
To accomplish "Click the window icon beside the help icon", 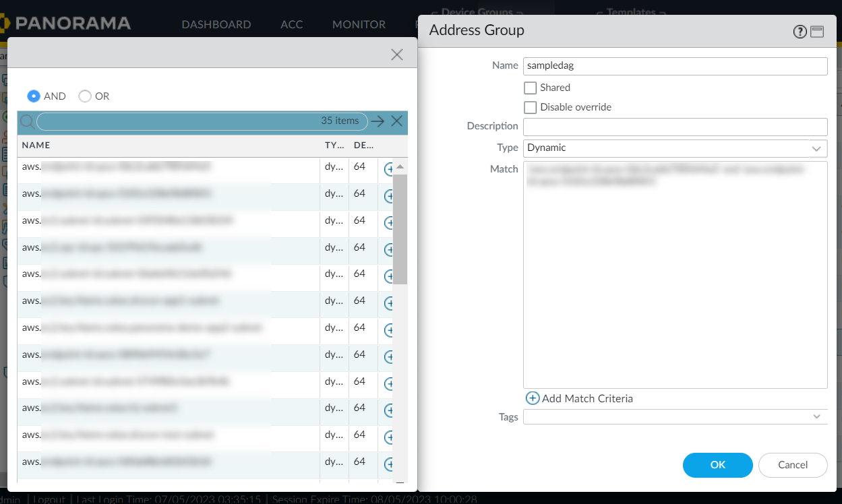I will [817, 32].
